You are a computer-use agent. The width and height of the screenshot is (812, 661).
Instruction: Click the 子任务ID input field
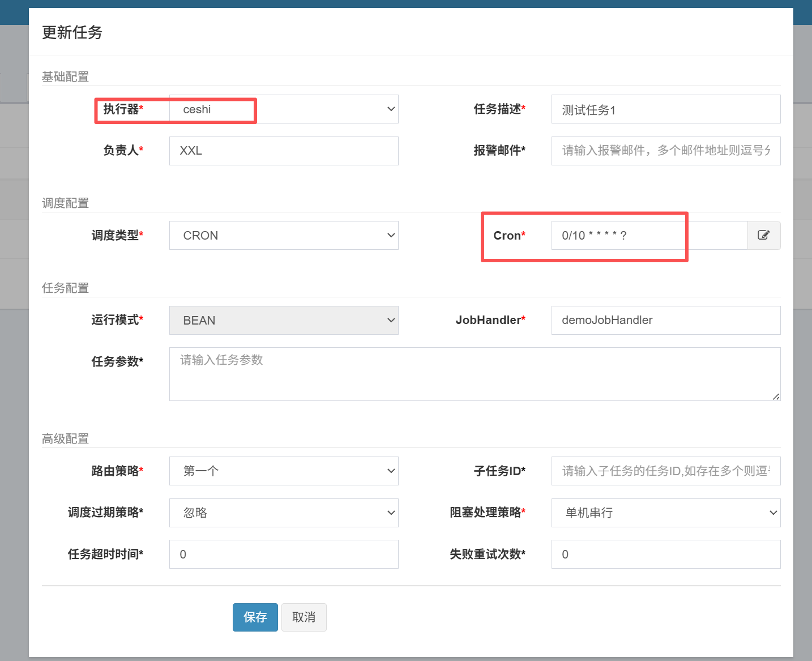click(665, 471)
